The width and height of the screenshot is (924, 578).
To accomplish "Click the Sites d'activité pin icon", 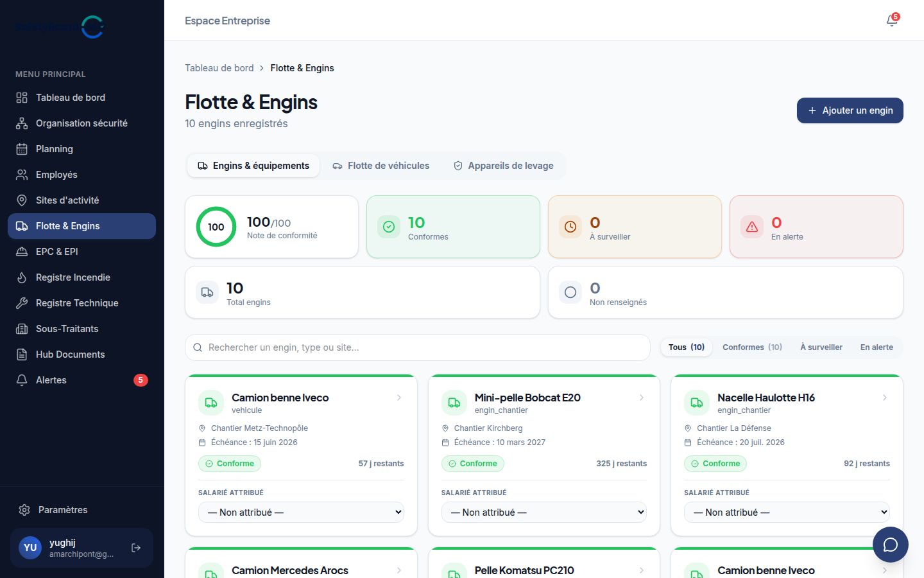I will [22, 200].
